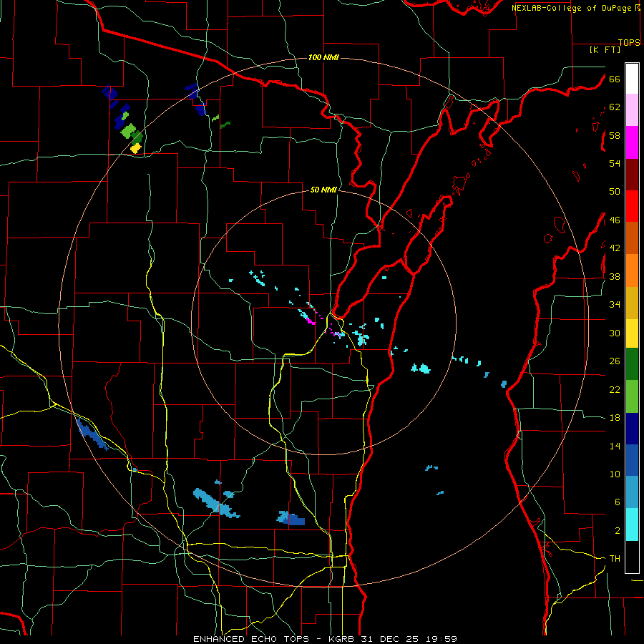Screen dimensions: 644x644
Task: Click the light pink legend swatch near 62
Action: [632, 110]
